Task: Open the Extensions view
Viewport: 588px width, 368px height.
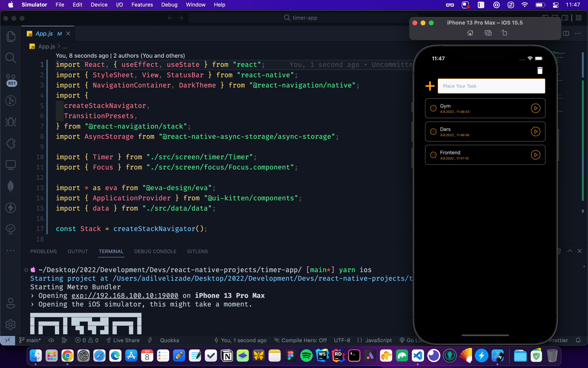Action: click(11, 143)
